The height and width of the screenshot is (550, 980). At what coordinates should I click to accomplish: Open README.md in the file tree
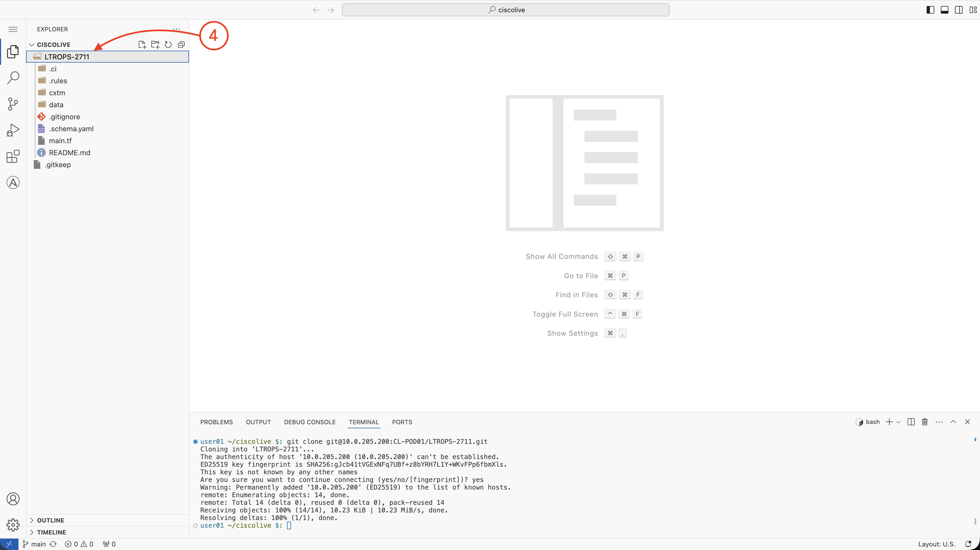point(69,153)
